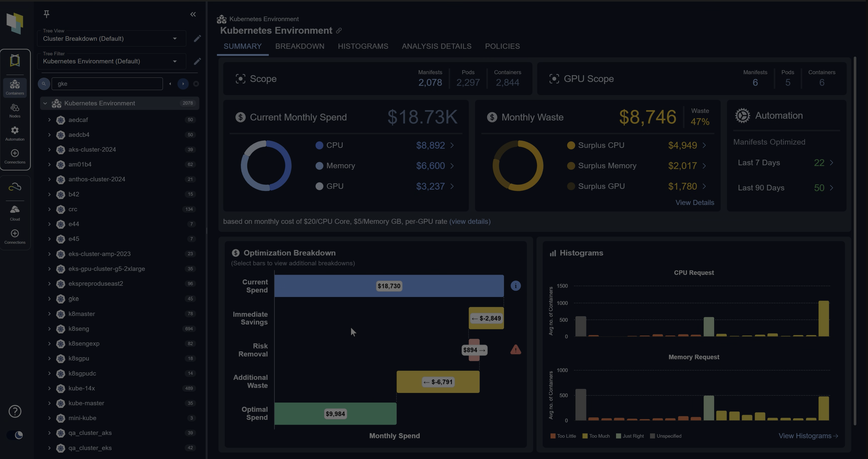Open the Cloud section in the left rail
This screenshot has width=868, height=459.
pyautogui.click(x=15, y=213)
